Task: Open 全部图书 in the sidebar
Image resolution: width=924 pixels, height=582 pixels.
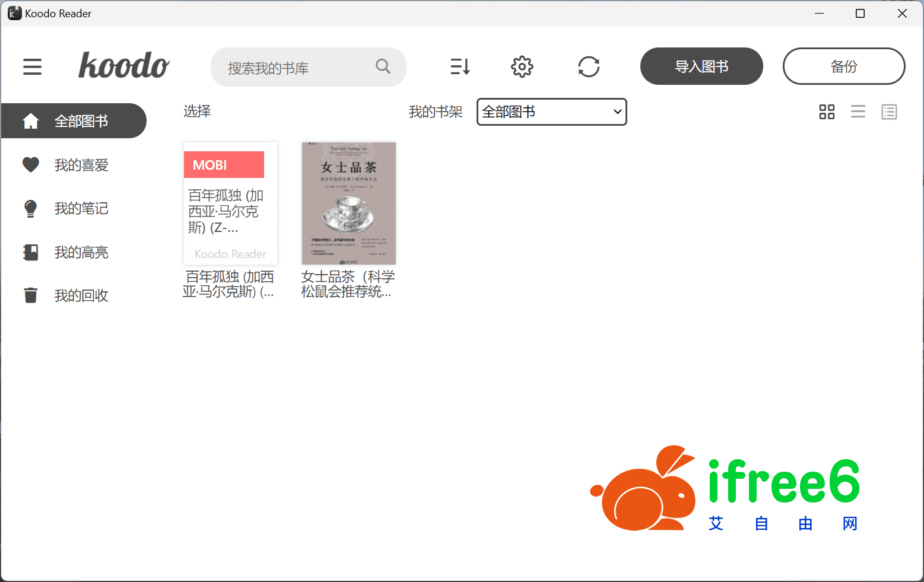Action: click(x=74, y=121)
